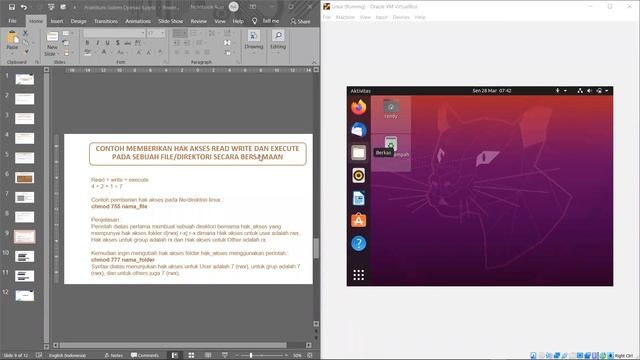Open Help from the Ubuntu dock
Viewport: 640px width, 360px height.
(x=358, y=244)
